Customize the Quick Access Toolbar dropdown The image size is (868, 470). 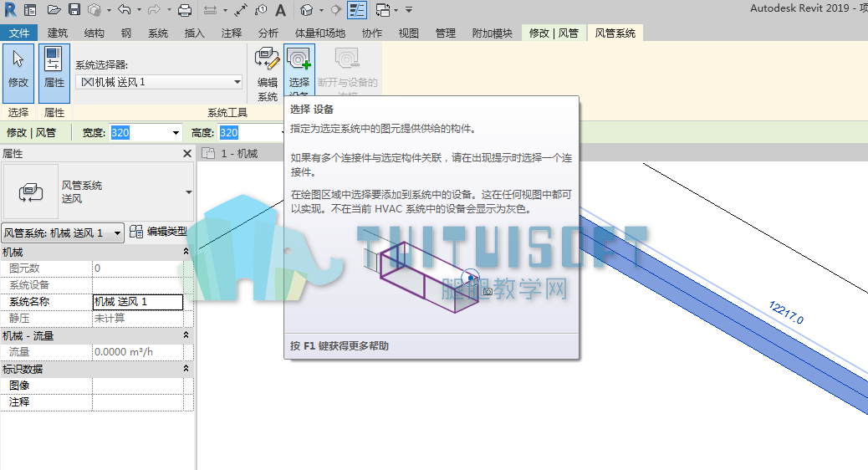point(409,10)
